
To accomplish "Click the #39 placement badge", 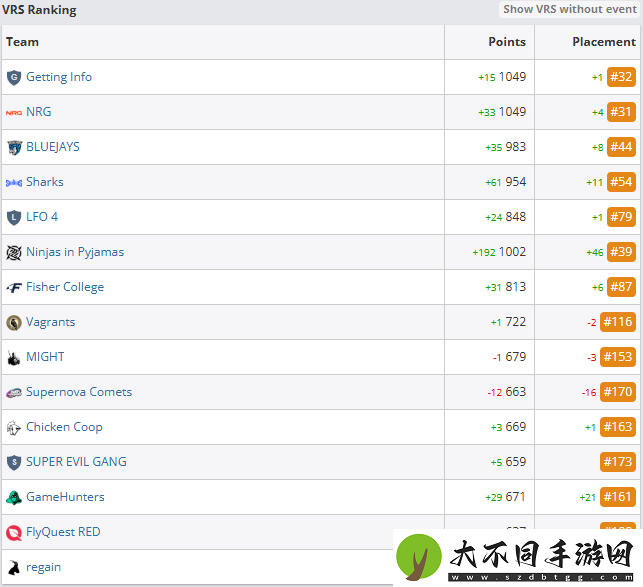I will (x=621, y=252).
